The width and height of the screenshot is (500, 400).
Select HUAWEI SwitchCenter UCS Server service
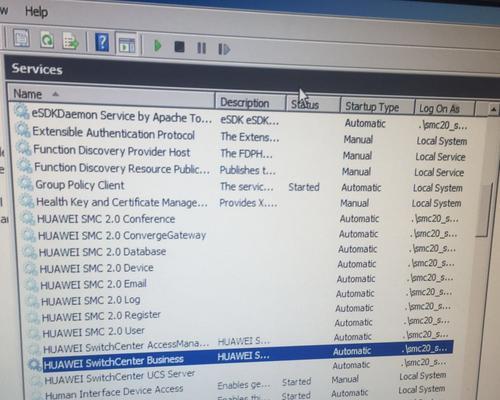(x=120, y=377)
